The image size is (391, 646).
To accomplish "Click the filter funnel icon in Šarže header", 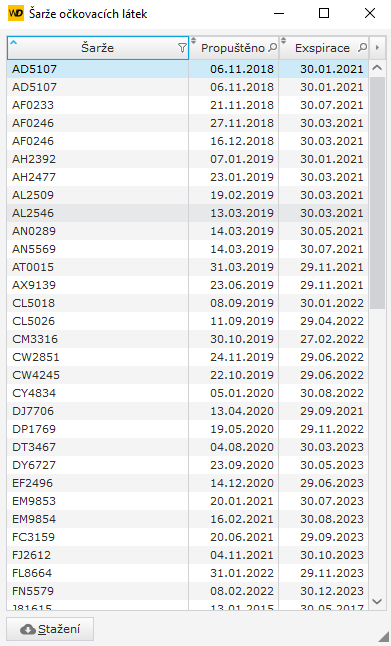I will (x=182, y=48).
